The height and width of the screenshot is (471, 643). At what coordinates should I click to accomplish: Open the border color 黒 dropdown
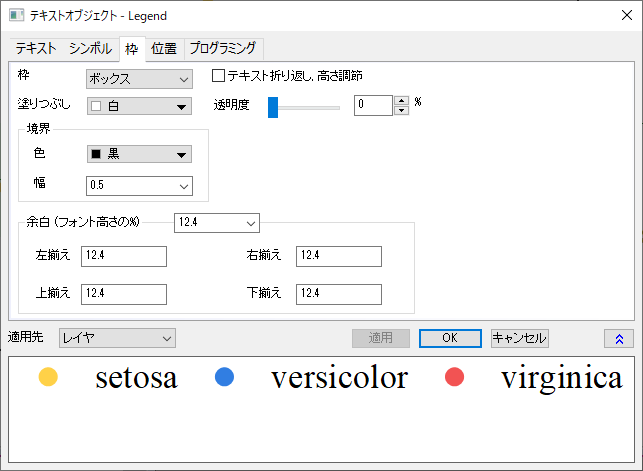(x=139, y=154)
